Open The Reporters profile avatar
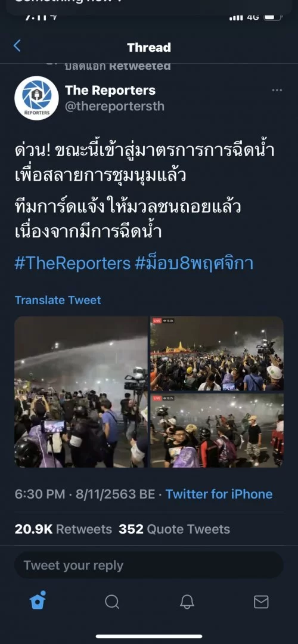Viewport: 298px width, 644px height. pos(36,98)
